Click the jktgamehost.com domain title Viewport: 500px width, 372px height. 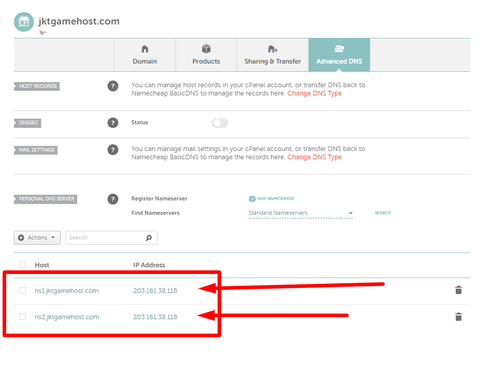click(79, 21)
